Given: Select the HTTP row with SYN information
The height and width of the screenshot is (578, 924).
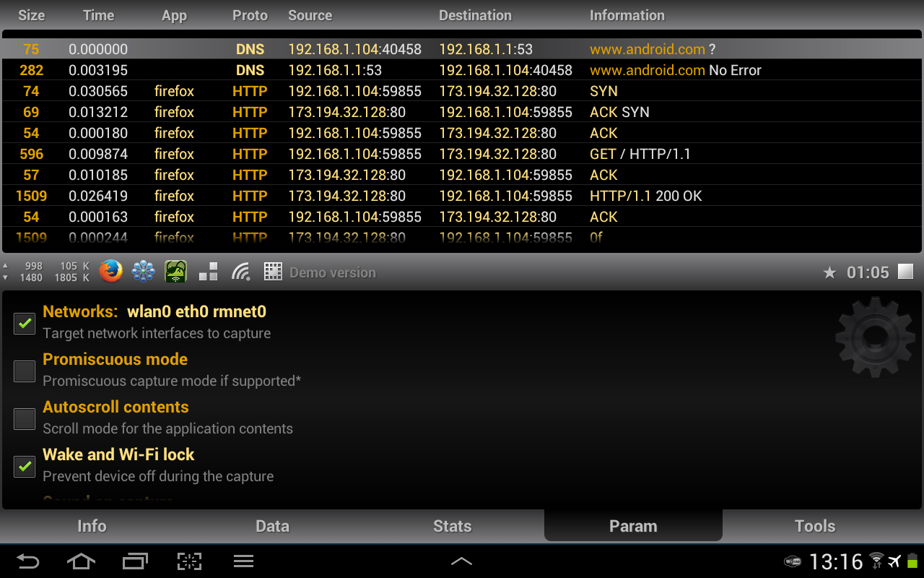Looking at the screenshot, I should [462, 91].
